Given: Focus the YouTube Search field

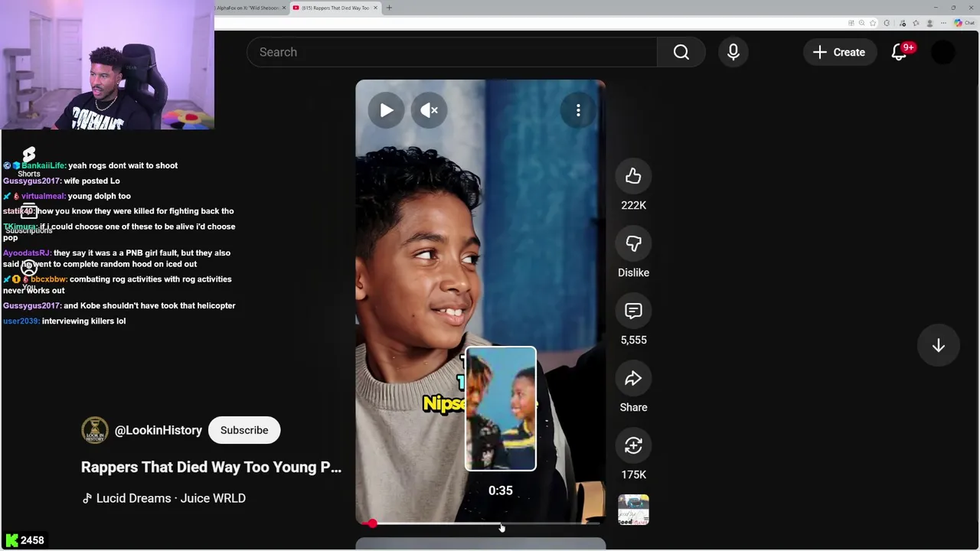Looking at the screenshot, I should (452, 52).
